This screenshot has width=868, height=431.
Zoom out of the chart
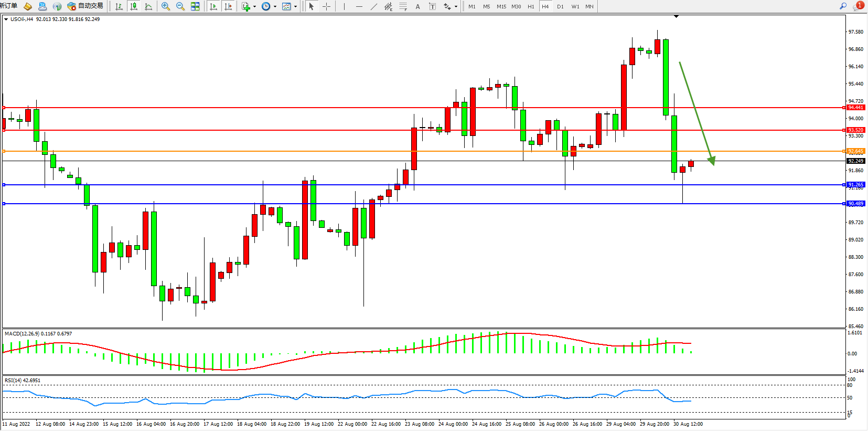click(180, 6)
